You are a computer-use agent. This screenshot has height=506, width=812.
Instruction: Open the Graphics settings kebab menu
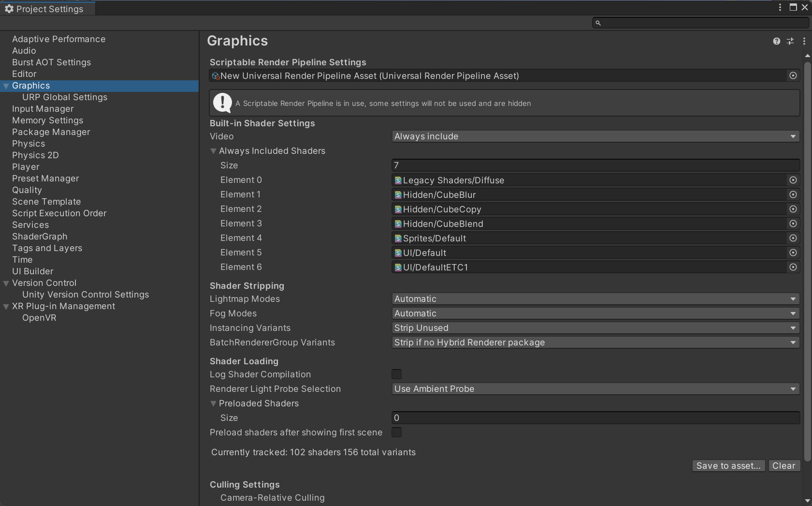[x=804, y=41]
